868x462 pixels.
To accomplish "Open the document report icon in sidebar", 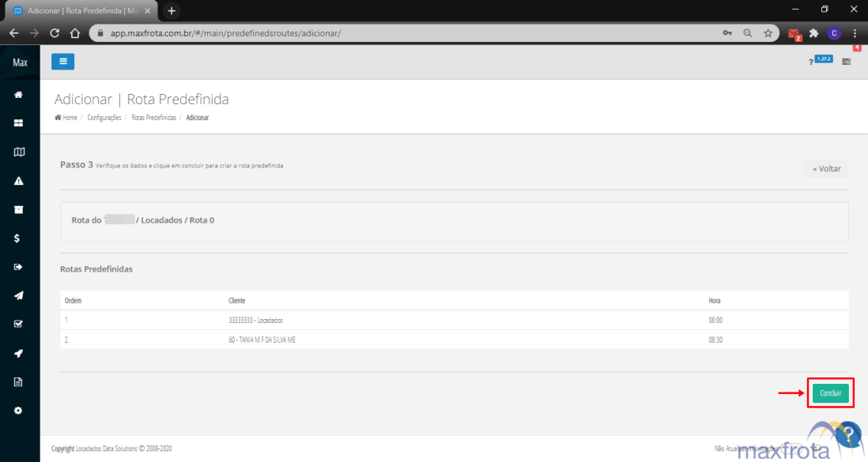I will 18,381.
